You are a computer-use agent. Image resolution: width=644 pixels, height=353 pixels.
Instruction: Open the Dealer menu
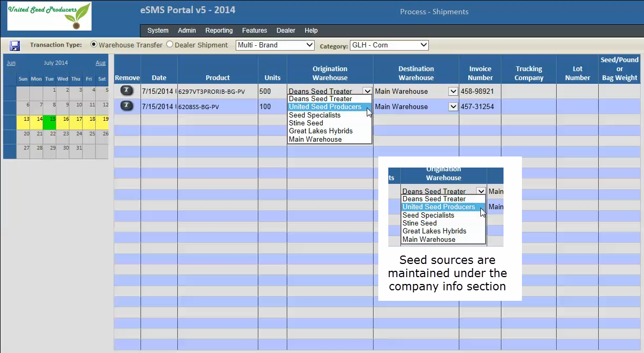click(286, 31)
